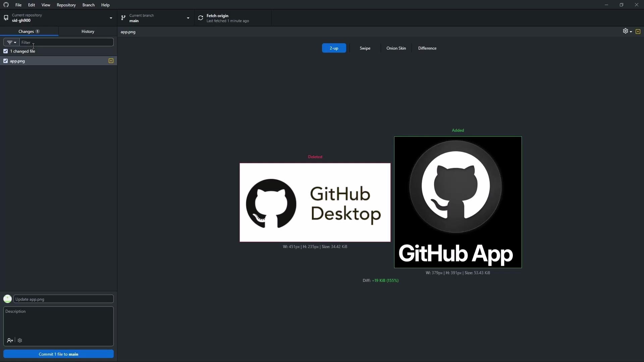Open the Edit menu
The height and width of the screenshot is (362, 644).
coord(32,5)
